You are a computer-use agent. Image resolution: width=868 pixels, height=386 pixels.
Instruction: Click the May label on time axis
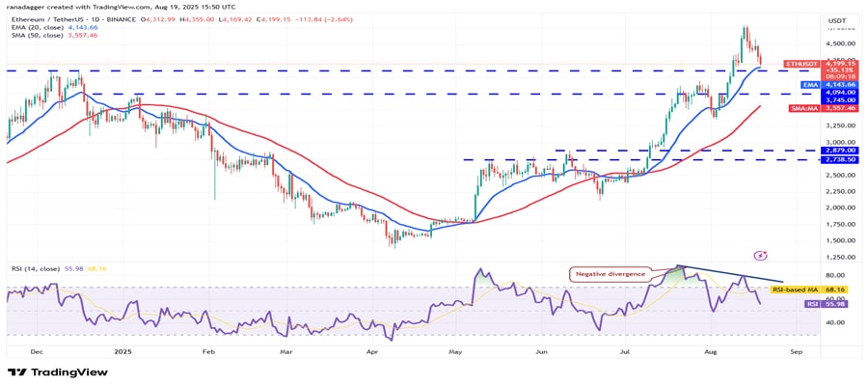tap(455, 351)
